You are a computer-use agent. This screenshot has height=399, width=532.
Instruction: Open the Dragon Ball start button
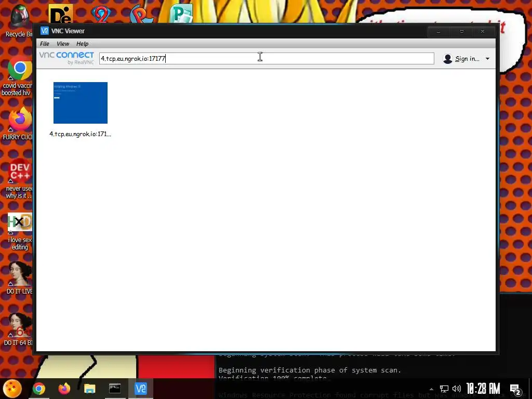[12, 389]
